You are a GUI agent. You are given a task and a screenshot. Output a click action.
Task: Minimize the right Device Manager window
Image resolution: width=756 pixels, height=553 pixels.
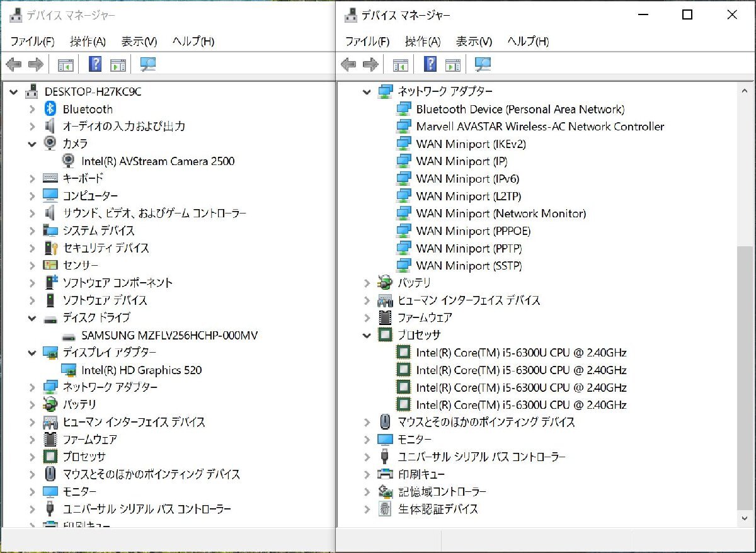(x=643, y=15)
